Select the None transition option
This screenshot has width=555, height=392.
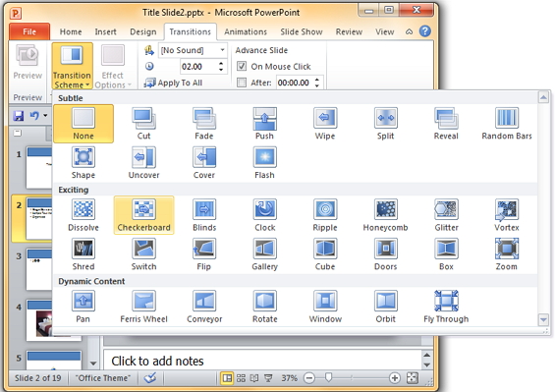pos(83,124)
